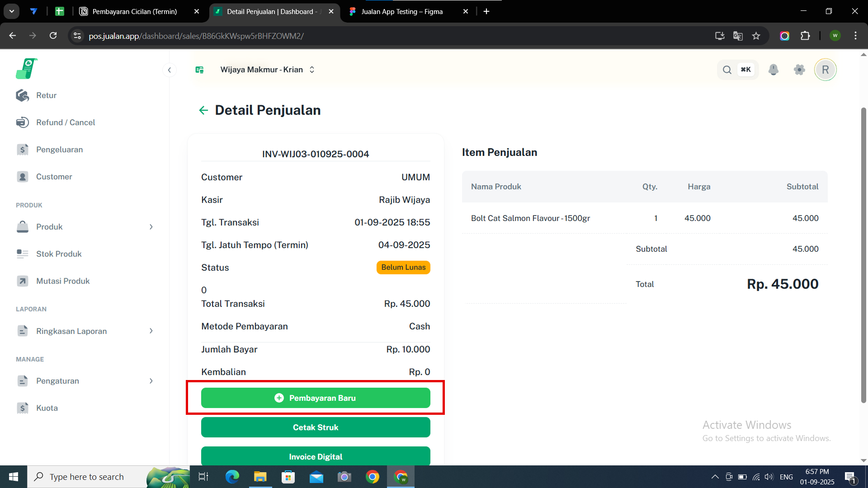Viewport: 868px width, 488px height.
Task: Expand the Produk submenu
Action: (151, 227)
